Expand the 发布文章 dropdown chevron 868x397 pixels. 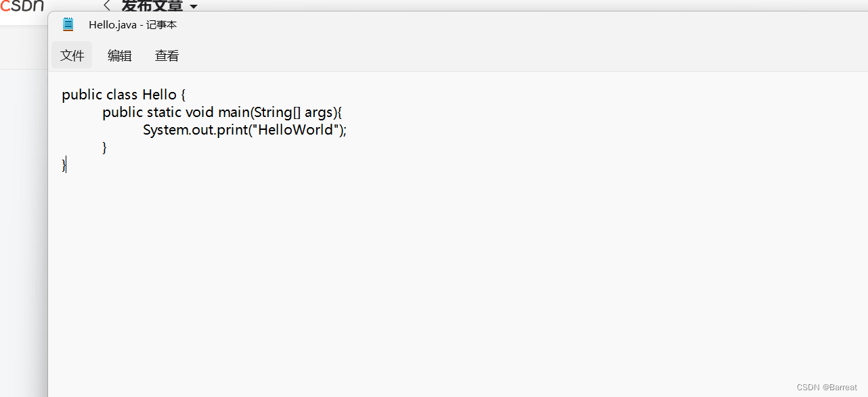click(194, 7)
